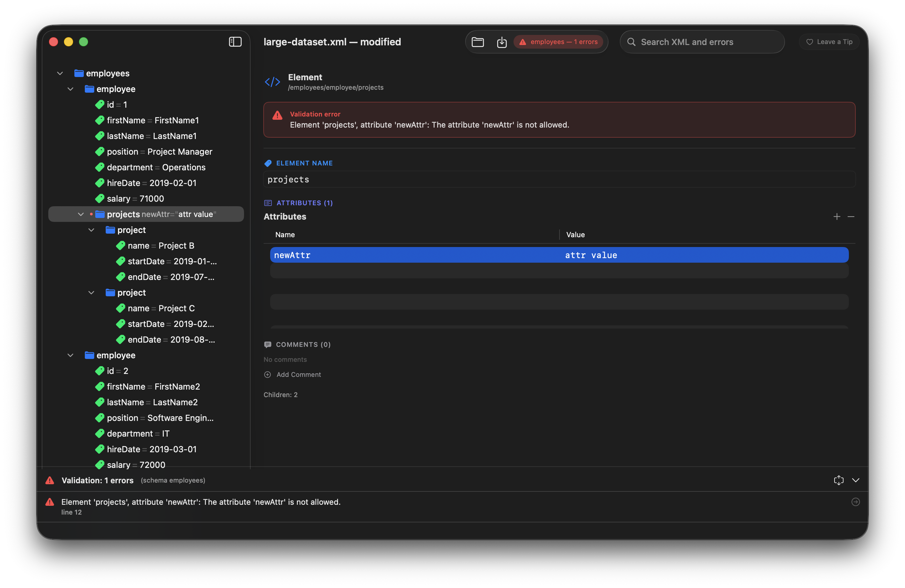Select 'hireDate = 2019-03-01' row
905x588 pixels.
(146, 449)
